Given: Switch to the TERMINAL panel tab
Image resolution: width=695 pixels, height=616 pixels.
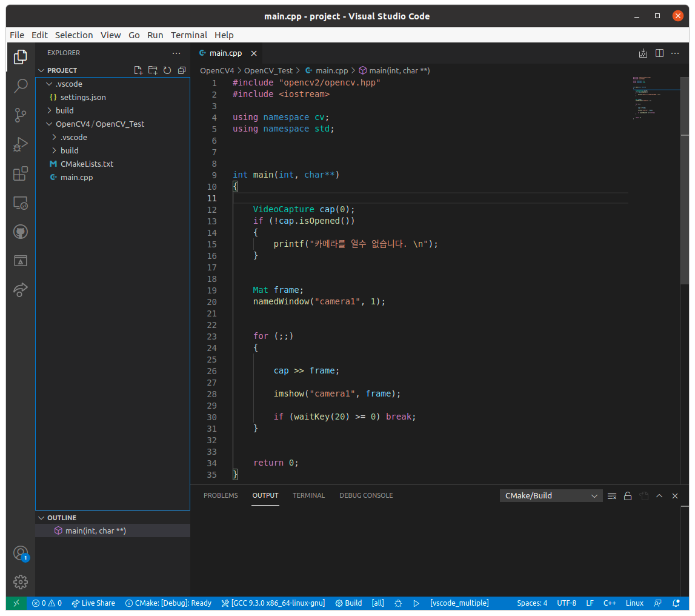Looking at the screenshot, I should coord(308,495).
